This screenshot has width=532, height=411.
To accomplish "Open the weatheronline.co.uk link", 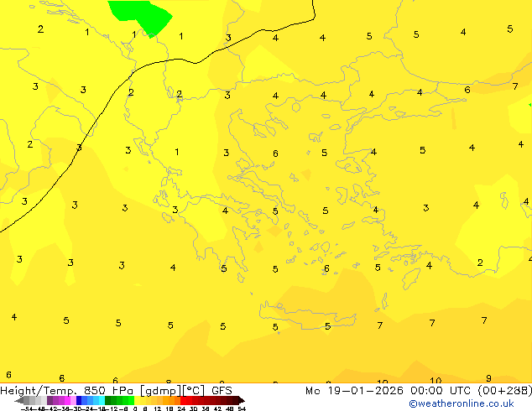I will [x=462, y=403].
